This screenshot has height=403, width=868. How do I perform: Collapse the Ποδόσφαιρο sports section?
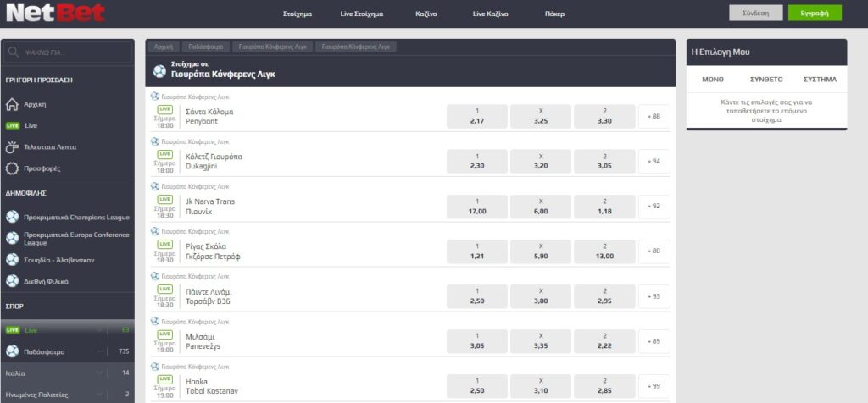99,351
